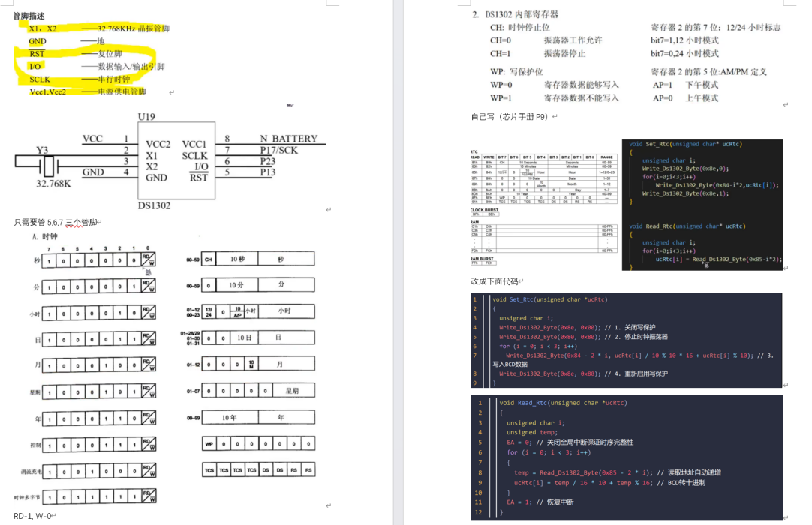This screenshot has height=525, width=812.
Task: Click the N_BATTERY net label
Action: coord(288,139)
